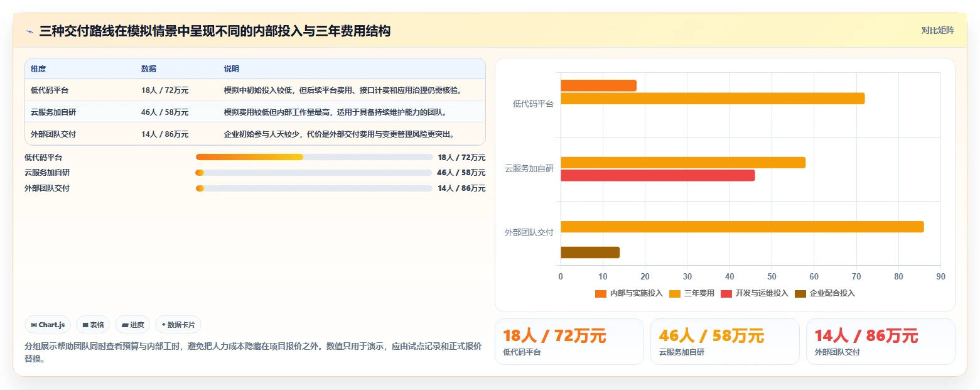Toggle 内部与实施投入 legend swatch
Viewport: 980px width, 390px height.
tap(601, 293)
